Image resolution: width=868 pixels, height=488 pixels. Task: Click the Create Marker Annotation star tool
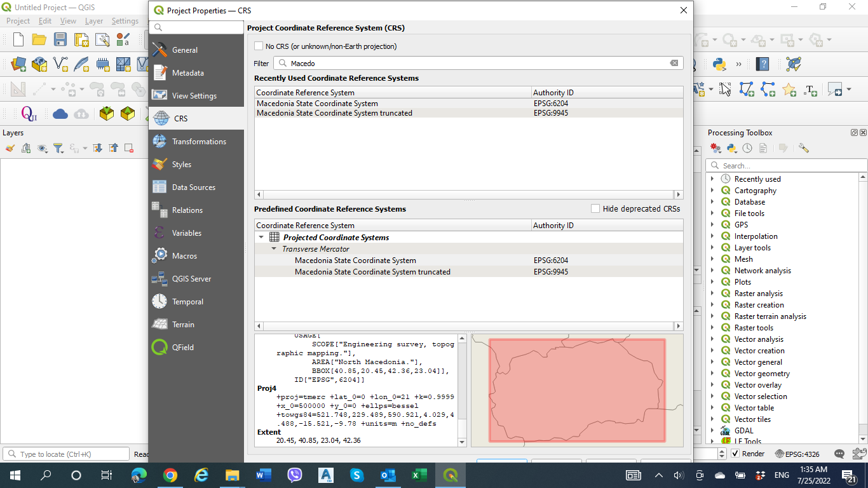(789, 90)
